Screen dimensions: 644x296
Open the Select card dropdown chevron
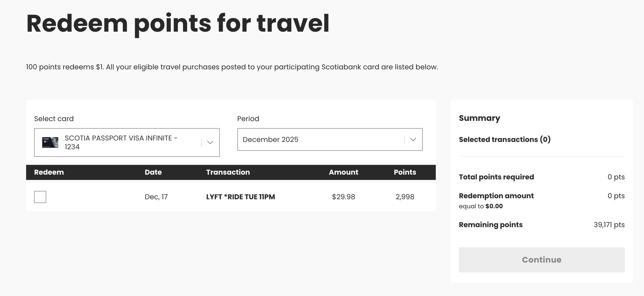pos(210,142)
